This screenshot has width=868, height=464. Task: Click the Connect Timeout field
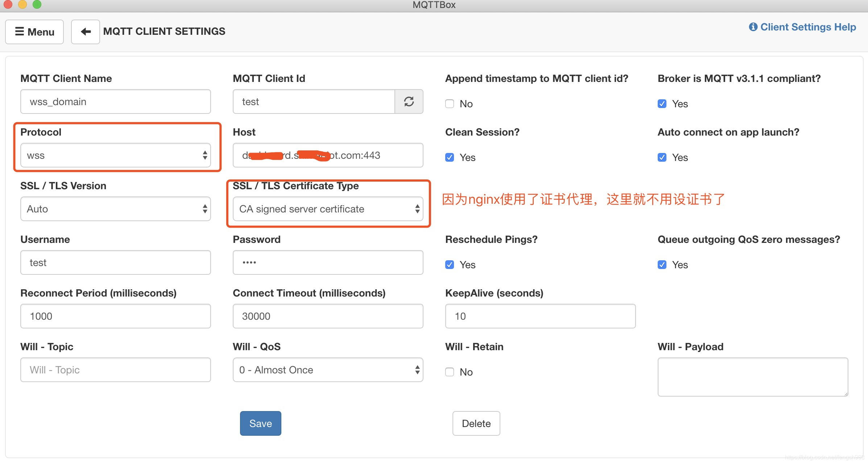tap(328, 316)
